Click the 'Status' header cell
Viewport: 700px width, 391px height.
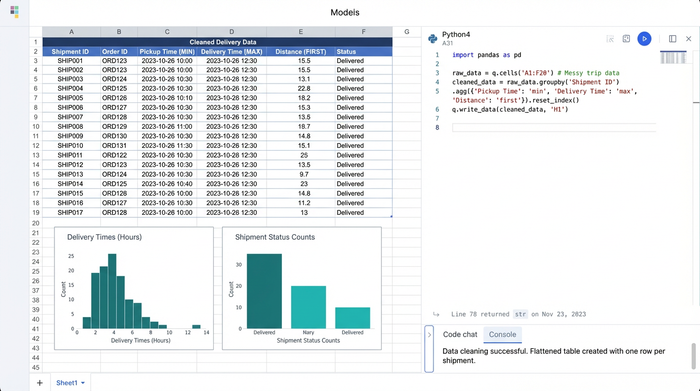pyautogui.click(x=364, y=52)
